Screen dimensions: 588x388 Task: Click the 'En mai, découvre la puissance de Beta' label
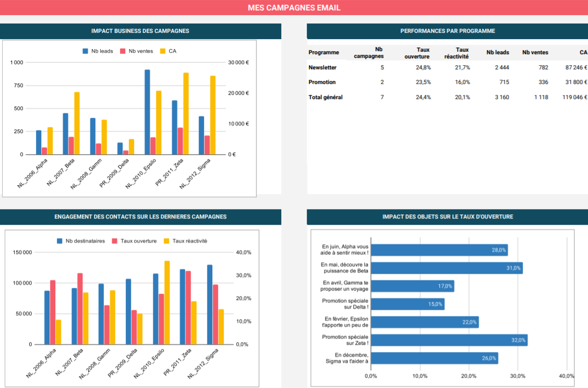(x=345, y=268)
